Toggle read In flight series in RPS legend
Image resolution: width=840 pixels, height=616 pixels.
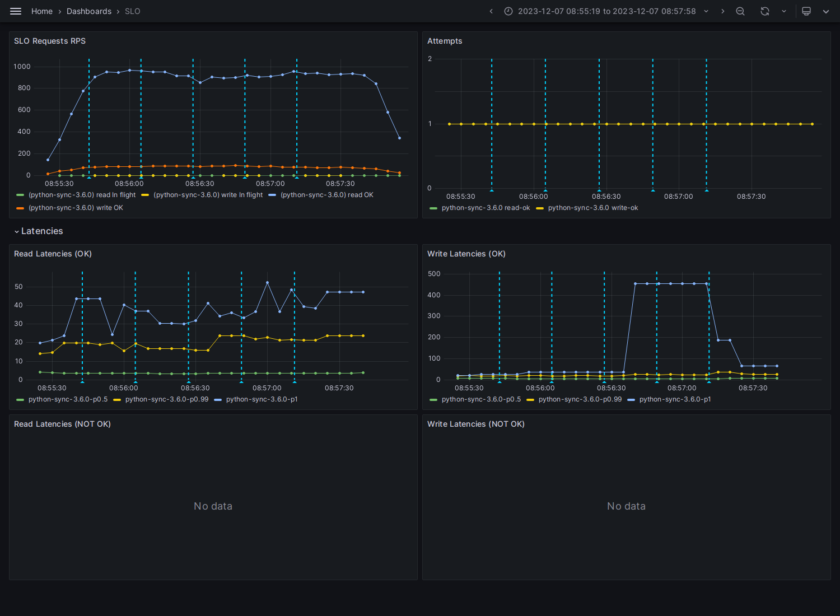[x=82, y=195]
